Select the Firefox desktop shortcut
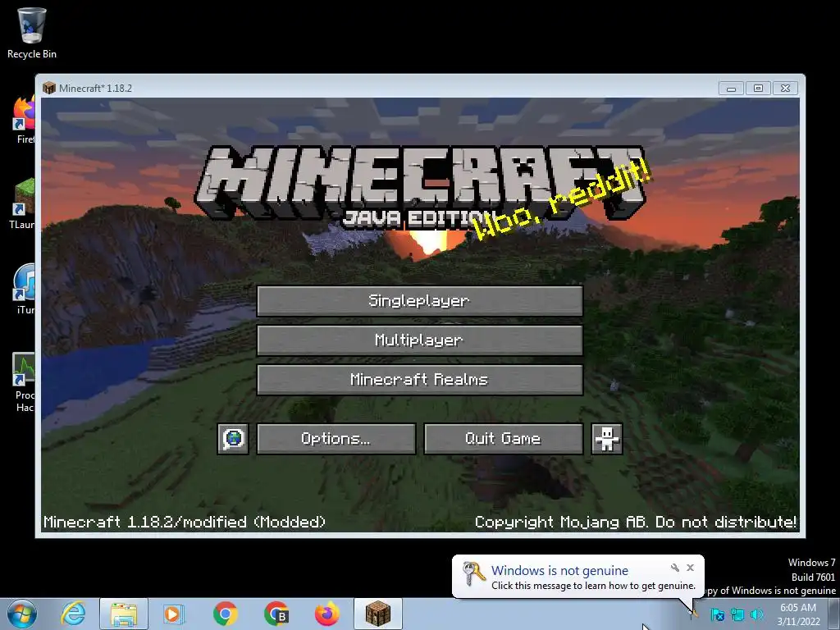The width and height of the screenshot is (840, 630). (24, 119)
